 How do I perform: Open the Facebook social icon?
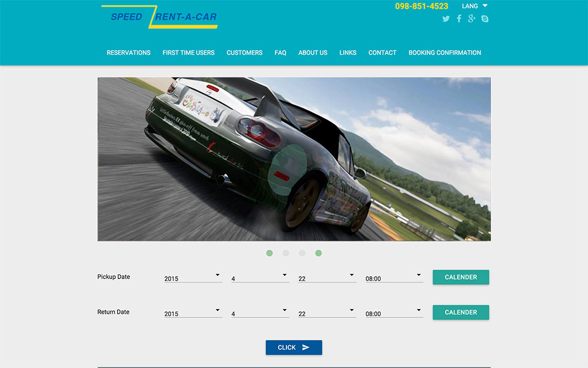459,19
